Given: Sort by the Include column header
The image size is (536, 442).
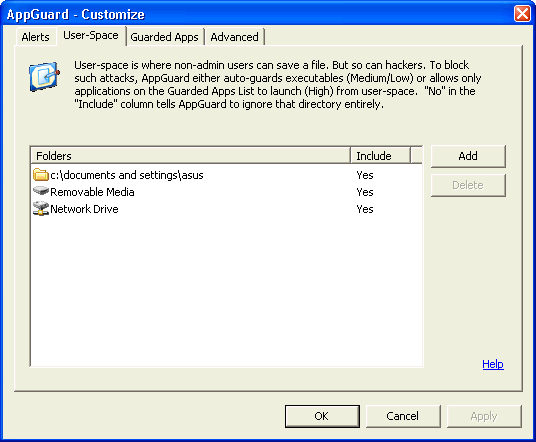Looking at the screenshot, I should click(x=380, y=156).
